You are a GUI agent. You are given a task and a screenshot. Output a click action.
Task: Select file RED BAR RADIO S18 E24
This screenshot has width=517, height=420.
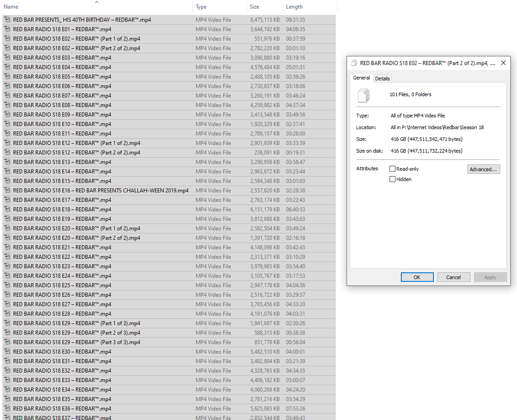[169, 276]
